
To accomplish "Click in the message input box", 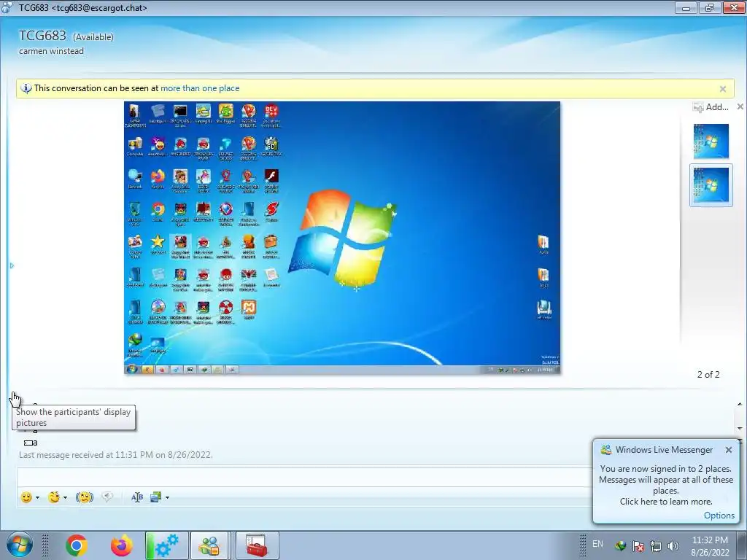I will point(305,477).
